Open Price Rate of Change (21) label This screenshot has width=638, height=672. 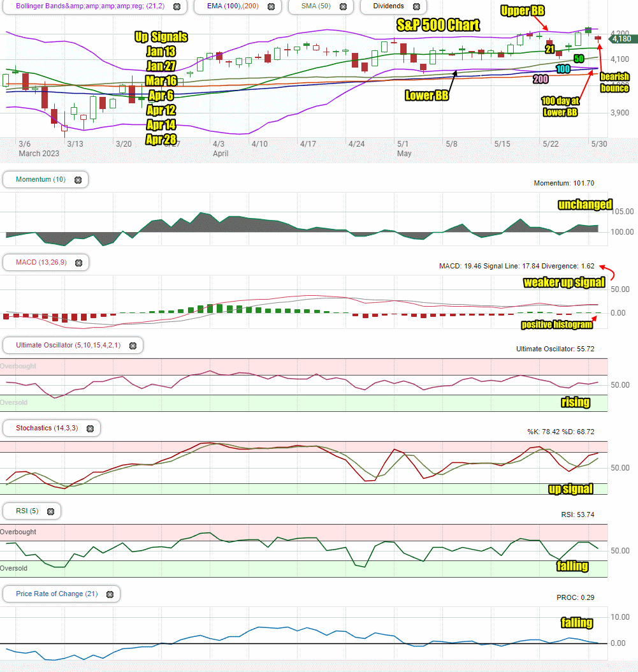(57, 594)
